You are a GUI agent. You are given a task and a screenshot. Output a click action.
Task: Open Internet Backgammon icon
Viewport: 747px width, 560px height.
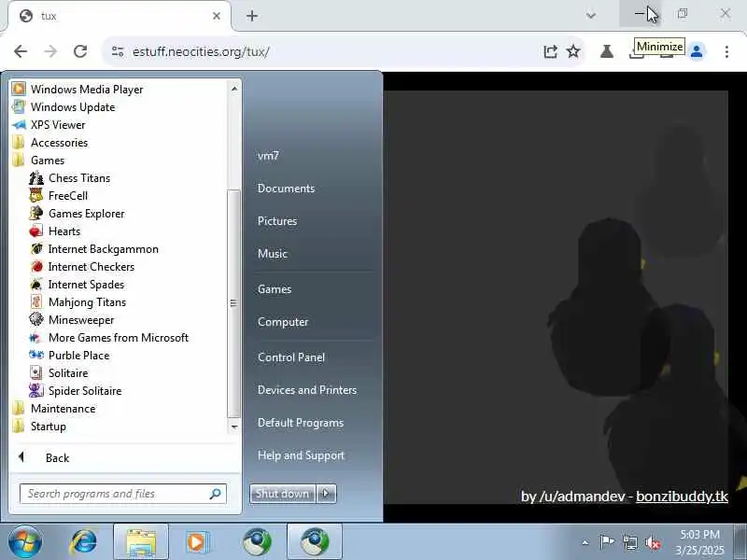[36, 248]
